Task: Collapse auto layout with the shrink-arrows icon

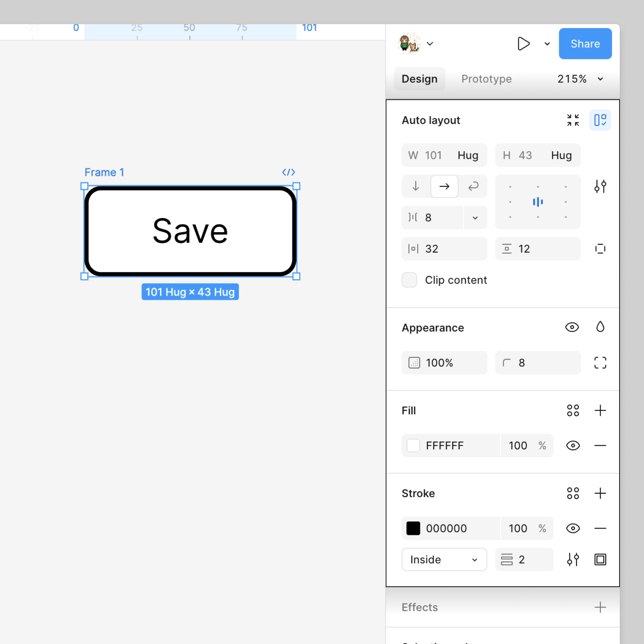Action: (x=573, y=120)
